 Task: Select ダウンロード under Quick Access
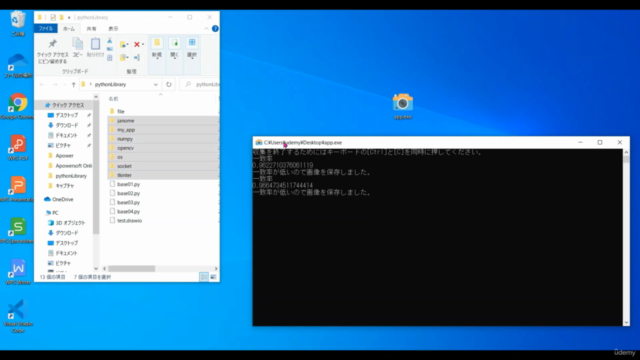(x=67, y=125)
